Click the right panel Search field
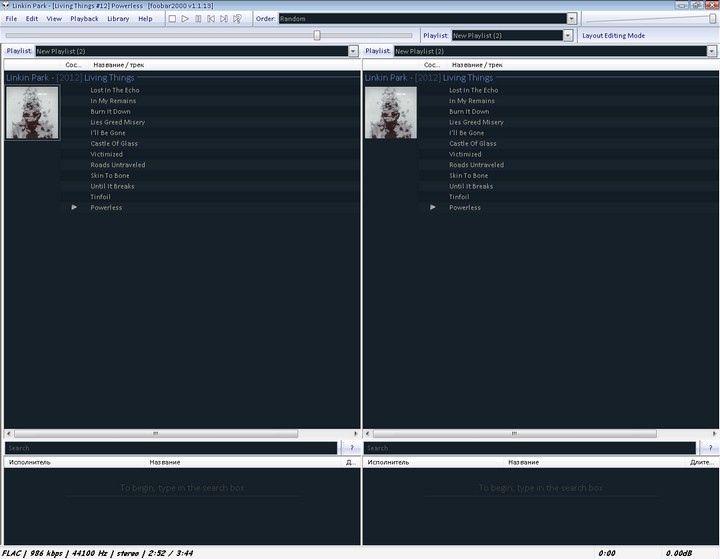 tap(529, 448)
